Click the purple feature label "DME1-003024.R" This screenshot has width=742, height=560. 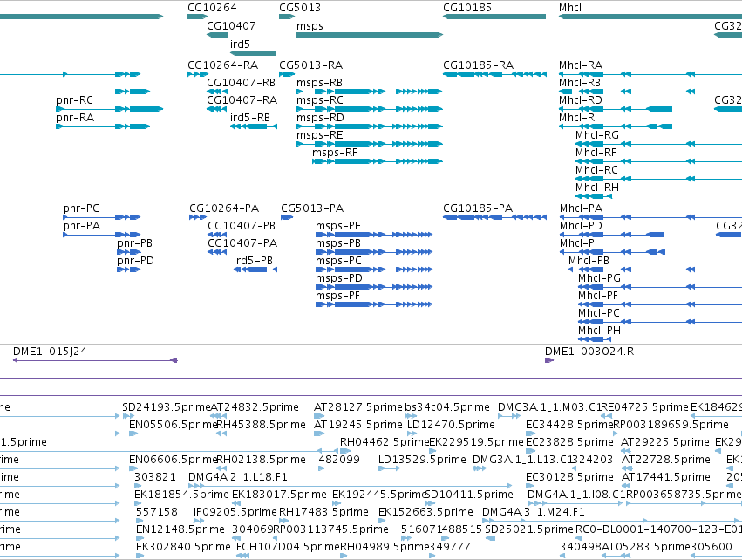[x=589, y=352]
